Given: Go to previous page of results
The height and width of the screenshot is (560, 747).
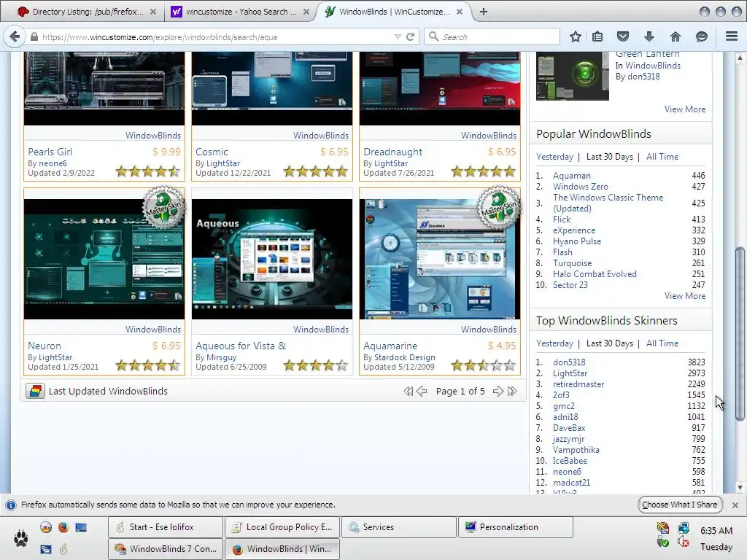Looking at the screenshot, I should 422,392.
